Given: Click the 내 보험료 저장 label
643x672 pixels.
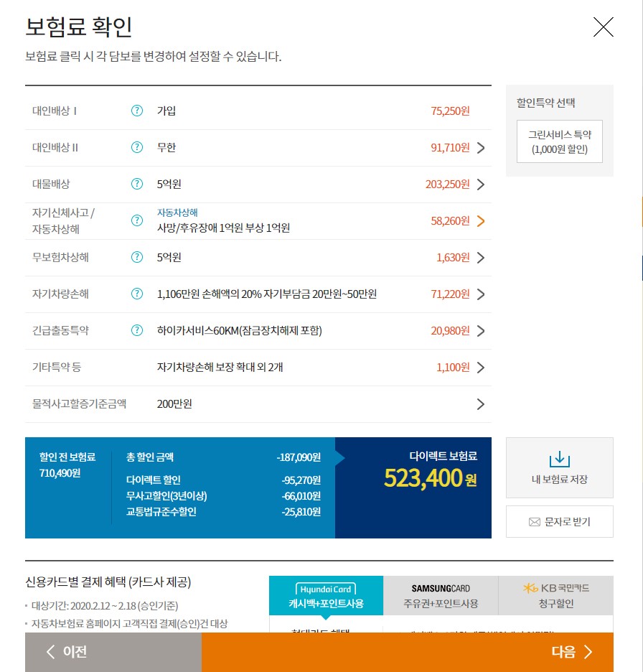Looking at the screenshot, I should [560, 480].
